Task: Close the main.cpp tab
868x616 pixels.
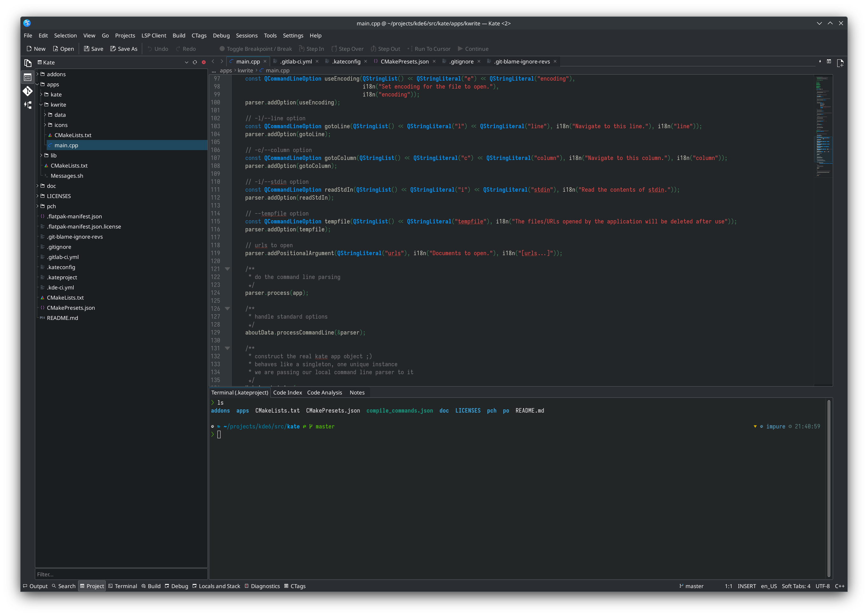Action: [265, 62]
